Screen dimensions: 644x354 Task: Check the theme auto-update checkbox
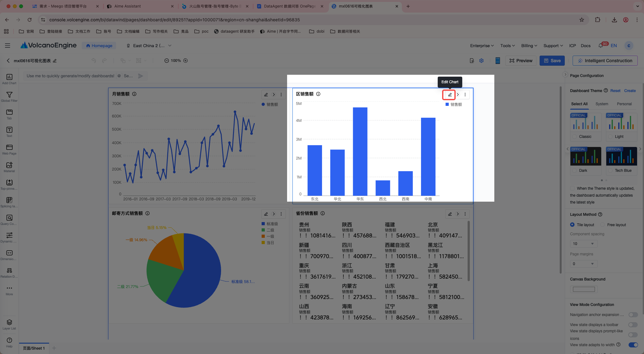pos(572,188)
